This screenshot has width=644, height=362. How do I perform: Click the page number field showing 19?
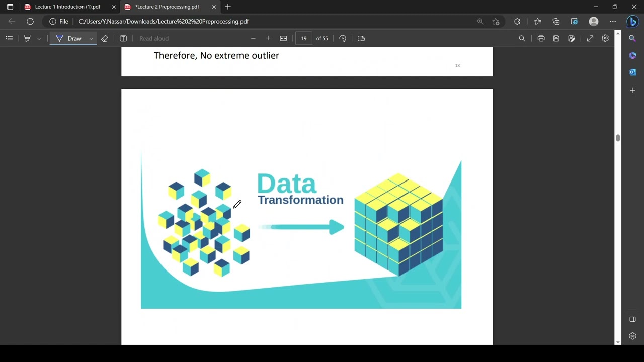304,38
